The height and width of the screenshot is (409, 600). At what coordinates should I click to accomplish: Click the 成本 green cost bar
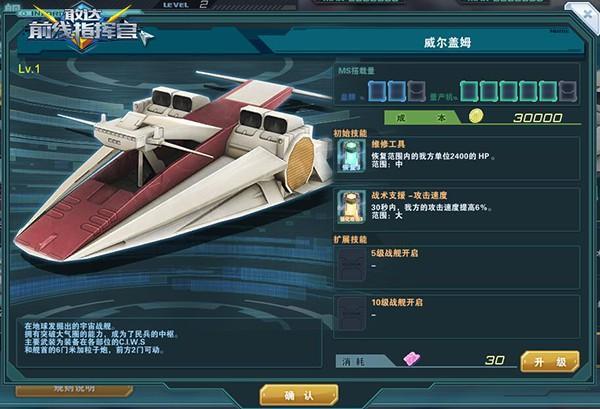(x=422, y=118)
